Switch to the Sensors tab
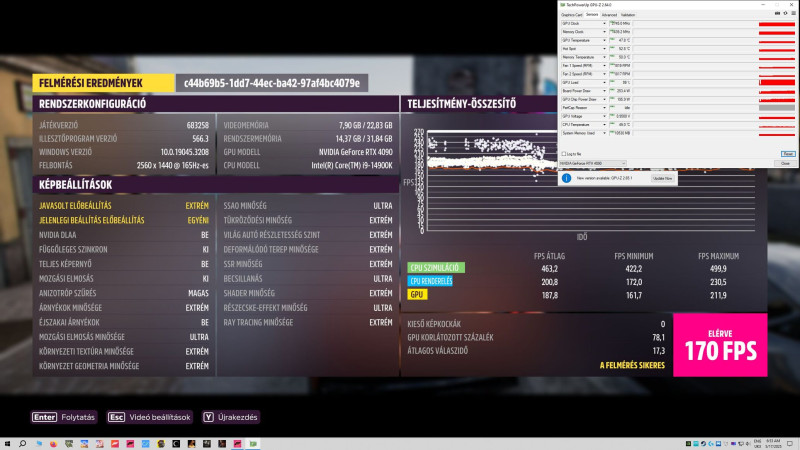The height and width of the screenshot is (450, 800). tap(592, 15)
